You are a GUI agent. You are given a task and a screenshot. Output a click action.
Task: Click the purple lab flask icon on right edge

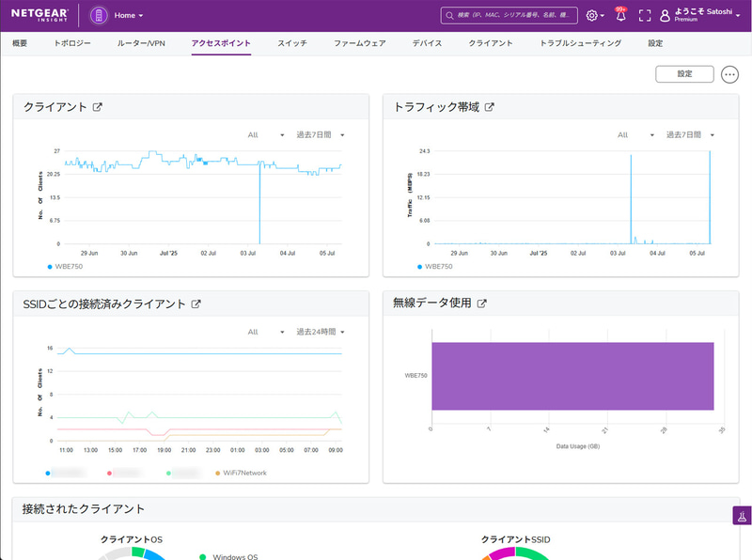pyautogui.click(x=743, y=514)
